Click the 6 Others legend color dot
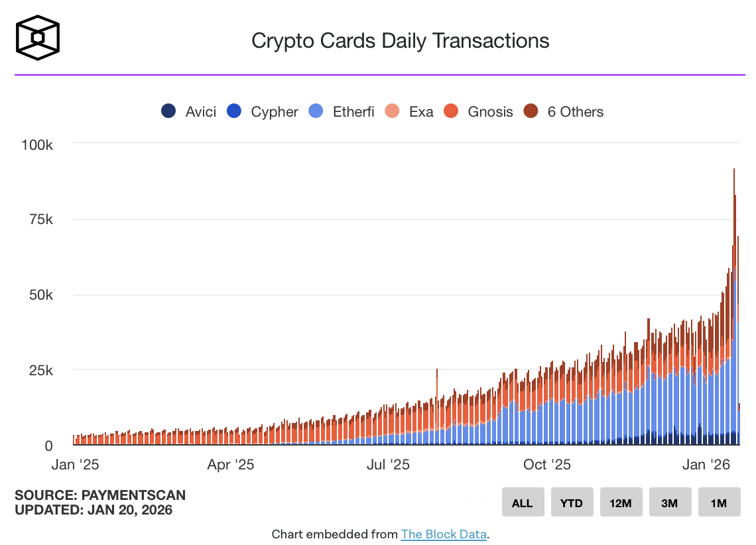The width and height of the screenshot is (756, 545). (531, 111)
